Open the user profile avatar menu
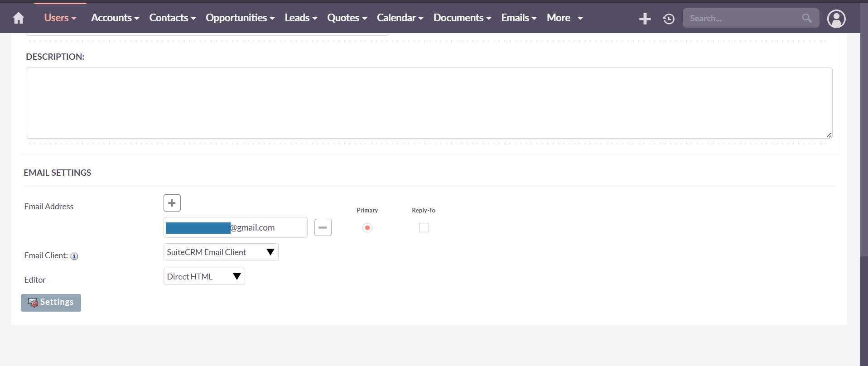This screenshot has height=366, width=868. coord(836,19)
